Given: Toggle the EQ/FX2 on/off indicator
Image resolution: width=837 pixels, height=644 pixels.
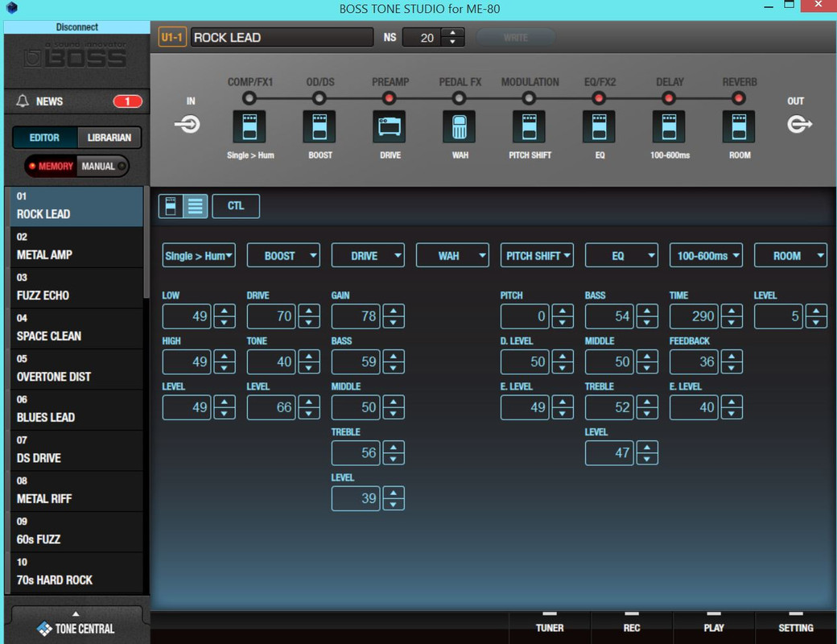Looking at the screenshot, I should coord(599,98).
